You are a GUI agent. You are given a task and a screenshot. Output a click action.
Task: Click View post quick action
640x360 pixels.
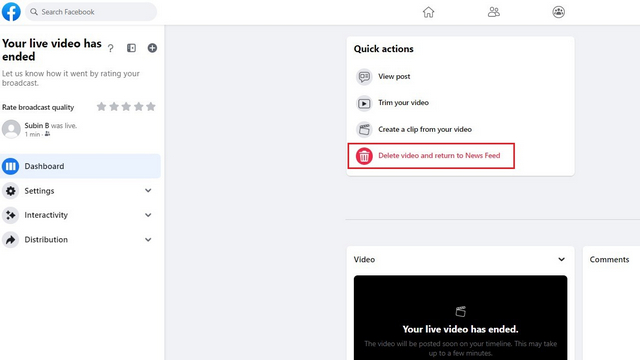pyautogui.click(x=460, y=77)
